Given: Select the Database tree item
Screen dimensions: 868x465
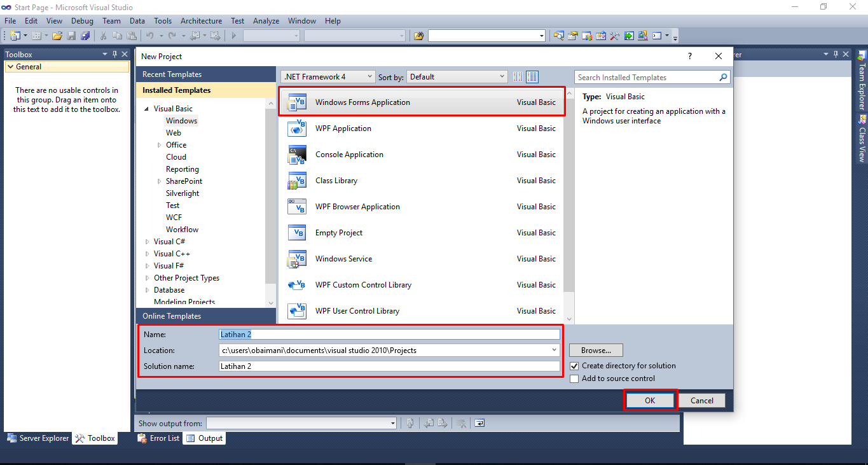Looking at the screenshot, I should tap(169, 290).
